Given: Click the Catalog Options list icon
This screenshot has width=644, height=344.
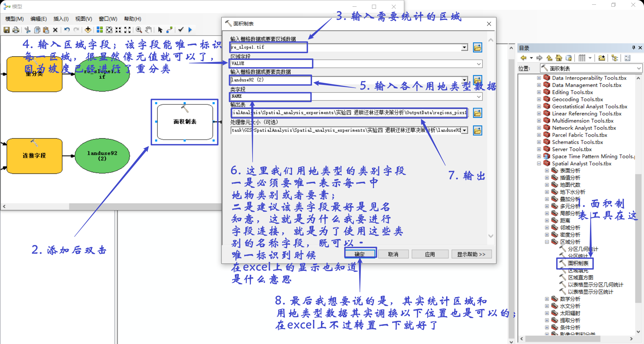Looking at the screenshot, I should [628, 58].
